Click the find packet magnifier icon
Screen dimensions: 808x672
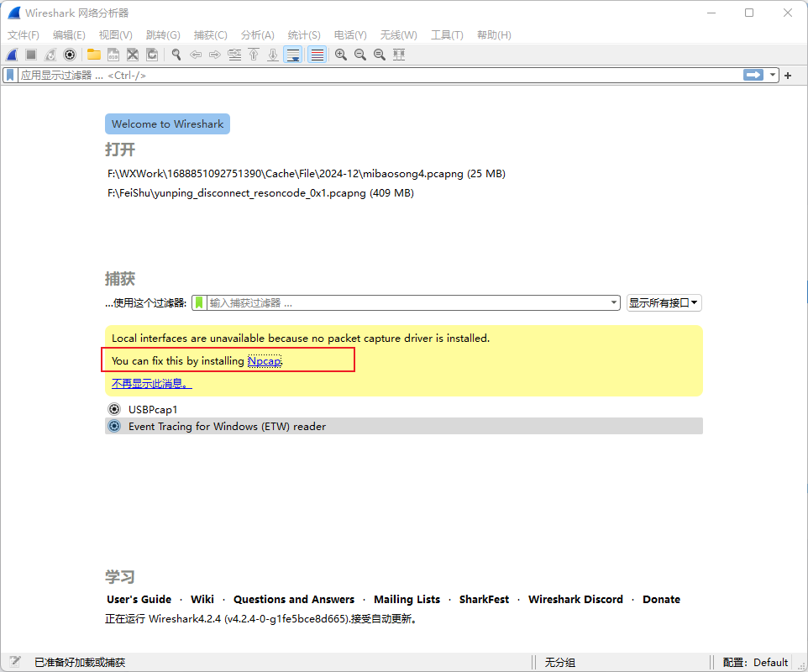point(176,55)
